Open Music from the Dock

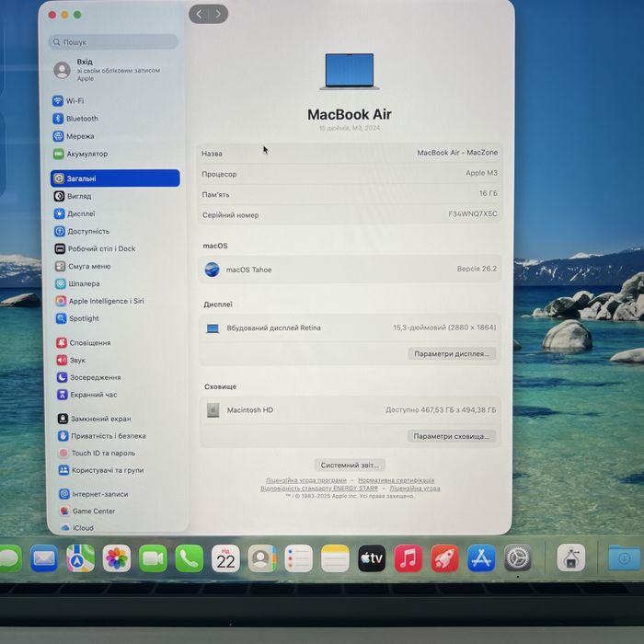click(408, 558)
